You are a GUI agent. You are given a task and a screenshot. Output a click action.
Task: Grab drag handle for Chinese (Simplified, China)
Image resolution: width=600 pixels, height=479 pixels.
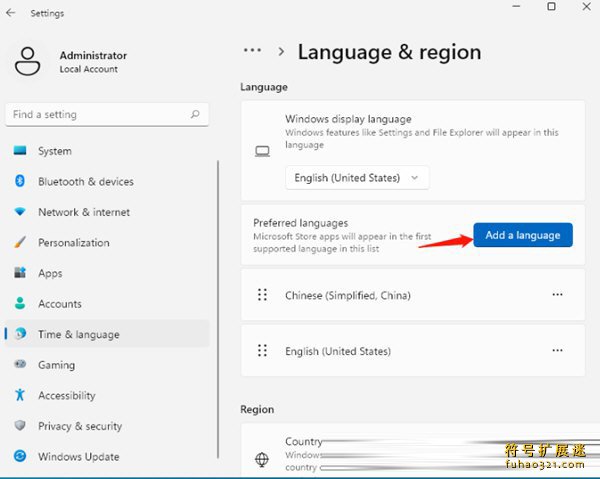tap(263, 295)
